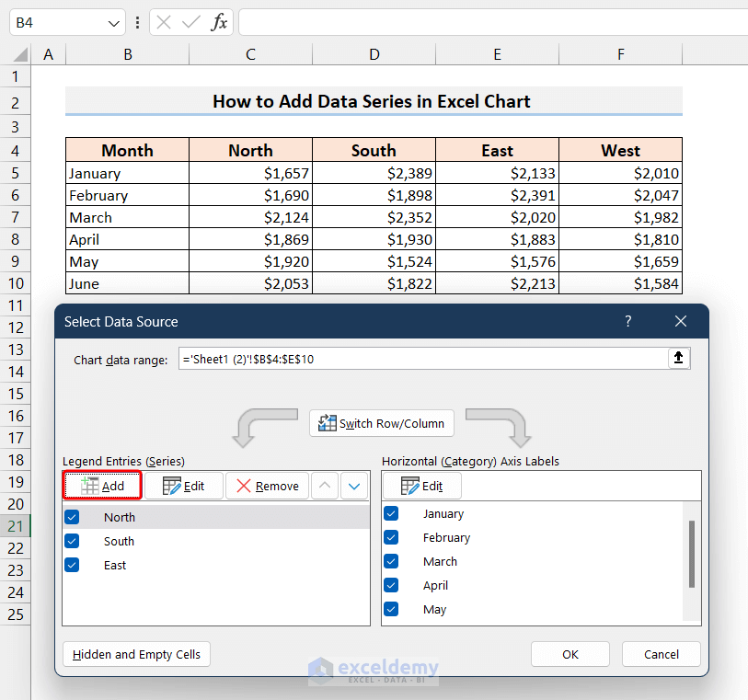This screenshot has width=748, height=700.
Task: Click cell with $1,584
Action: point(621,283)
